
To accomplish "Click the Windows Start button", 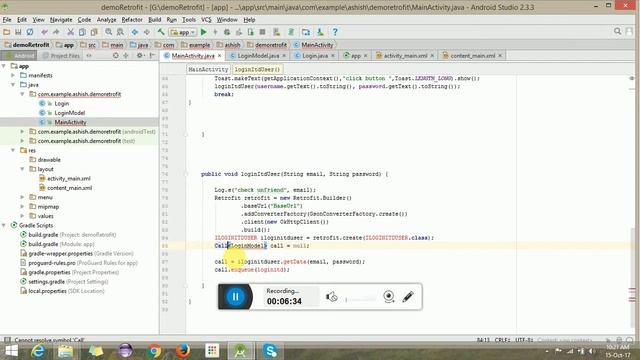I will coord(11,351).
